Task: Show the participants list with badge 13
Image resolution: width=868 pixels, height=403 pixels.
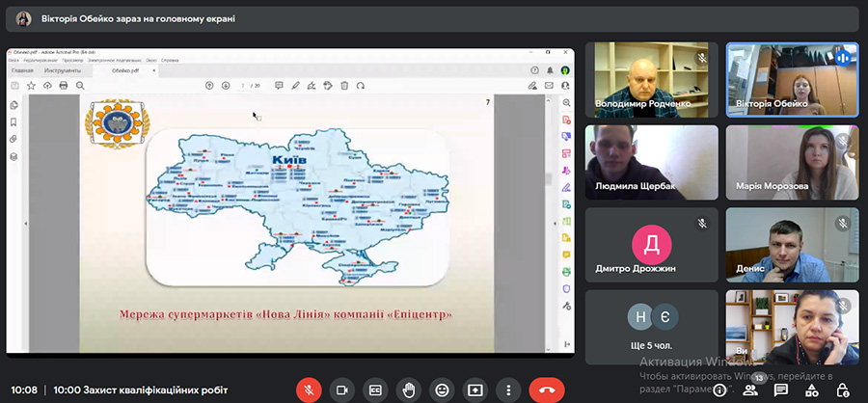Action: [x=750, y=390]
